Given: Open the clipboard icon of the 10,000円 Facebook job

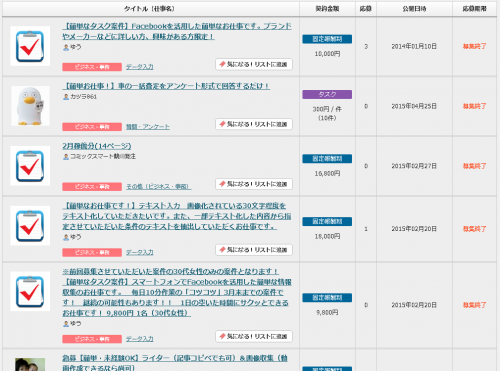Looking at the screenshot, I should coord(30,46).
